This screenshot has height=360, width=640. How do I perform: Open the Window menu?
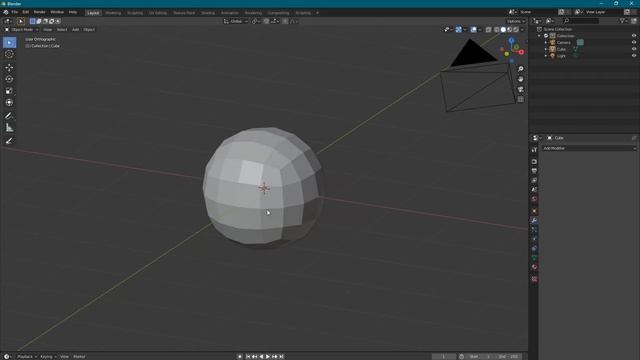57,12
